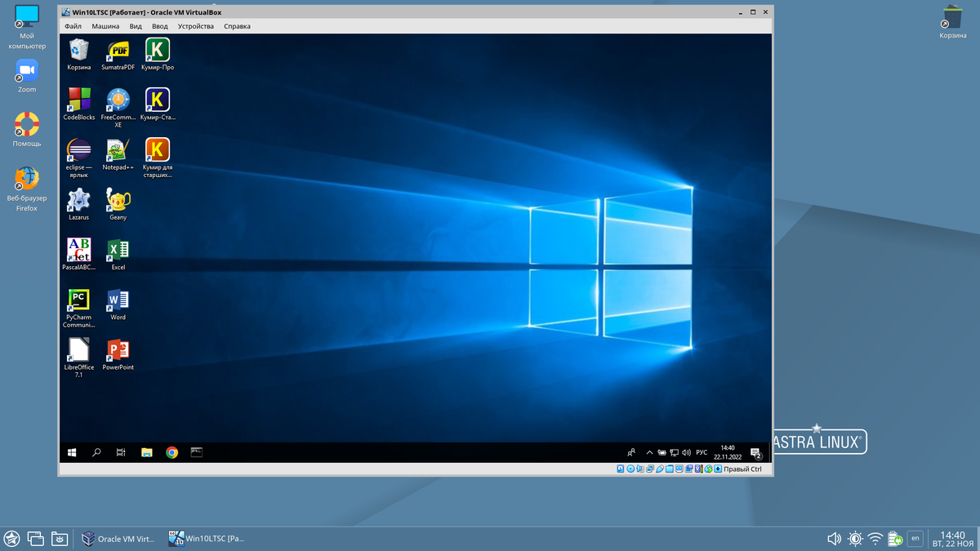Click the VirtualBox CPU load indicator

click(x=699, y=469)
